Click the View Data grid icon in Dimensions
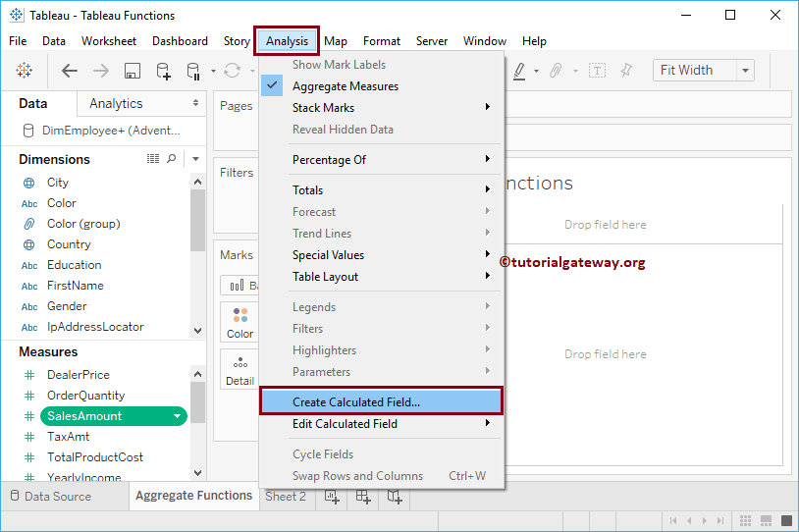Image resolution: width=799 pixels, height=532 pixels. 153,159
